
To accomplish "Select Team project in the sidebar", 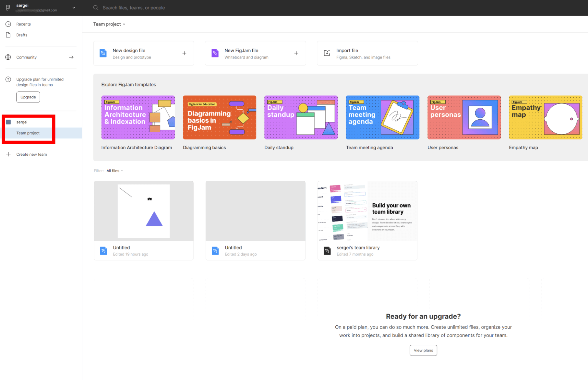I will (x=28, y=133).
